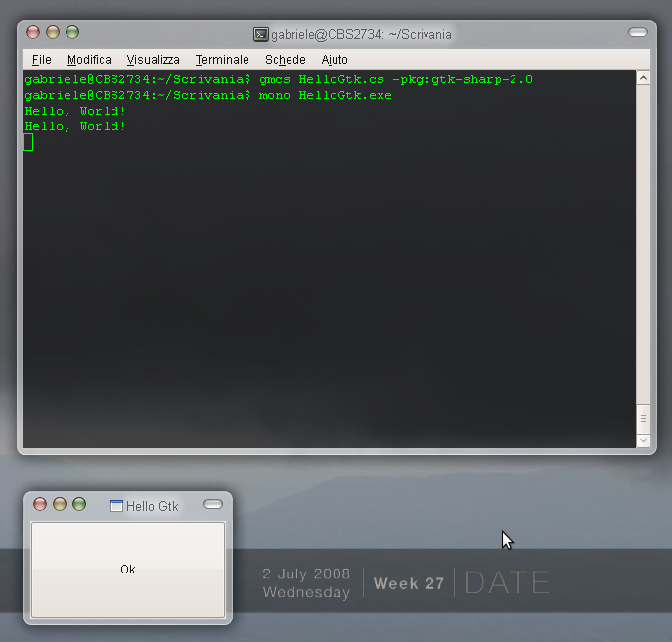Screen dimensions: 672x642
Task: Click the pill button on Hello Gtk title bar
Action: [212, 505]
